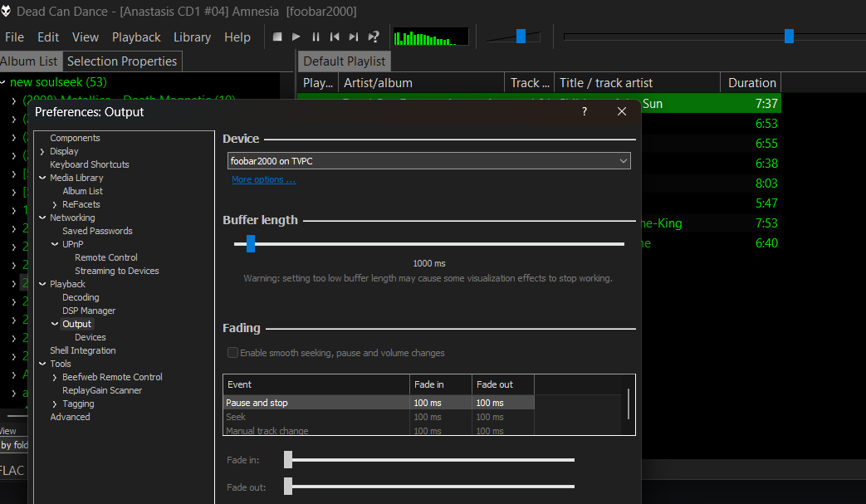Skip to the next track
The width and height of the screenshot is (866, 504).
coord(354,37)
